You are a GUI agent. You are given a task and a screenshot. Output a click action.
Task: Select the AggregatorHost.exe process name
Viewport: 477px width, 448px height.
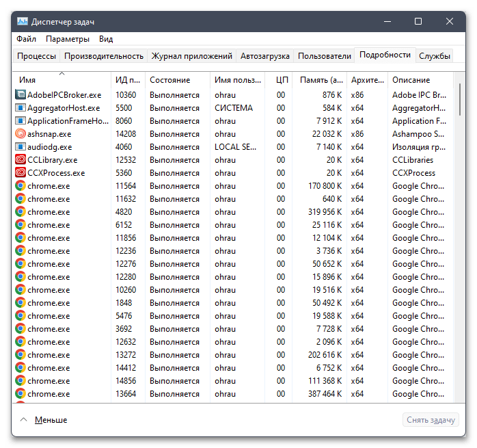pyautogui.click(x=64, y=108)
